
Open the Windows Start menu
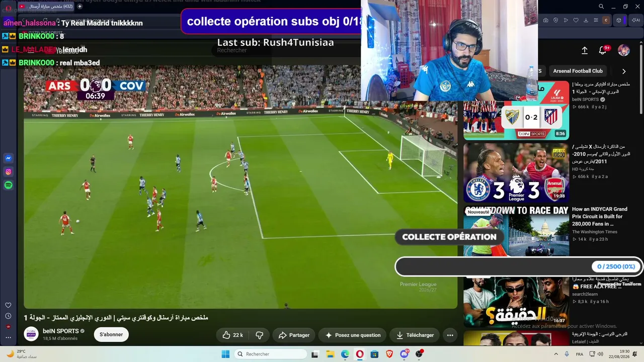pyautogui.click(x=225, y=354)
